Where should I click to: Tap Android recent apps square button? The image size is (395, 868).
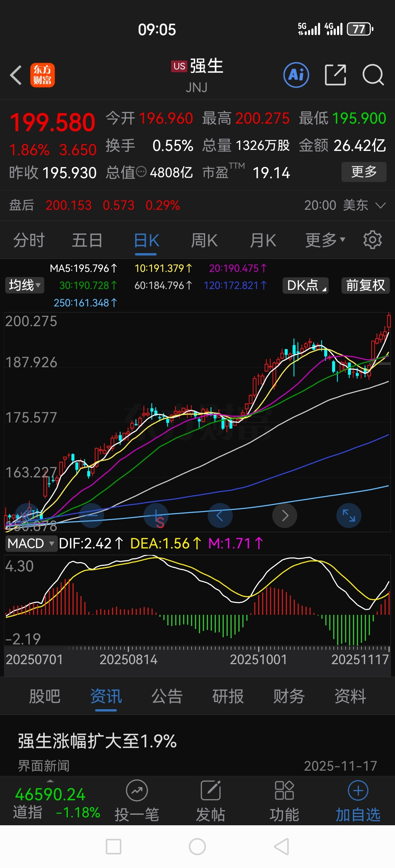(x=113, y=847)
